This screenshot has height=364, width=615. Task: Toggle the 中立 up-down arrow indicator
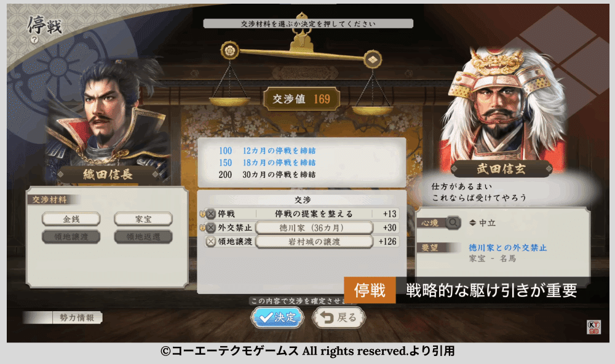(472, 223)
